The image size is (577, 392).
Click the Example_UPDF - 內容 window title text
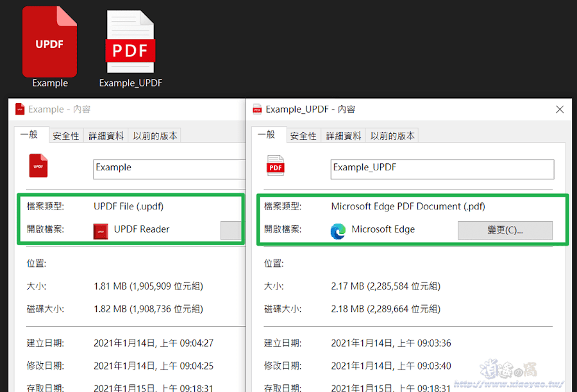tap(310, 110)
